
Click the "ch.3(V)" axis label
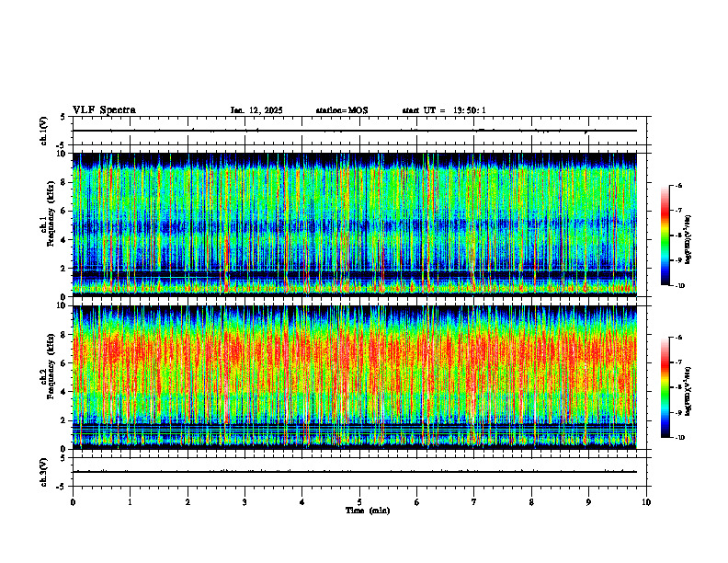[x=43, y=472]
